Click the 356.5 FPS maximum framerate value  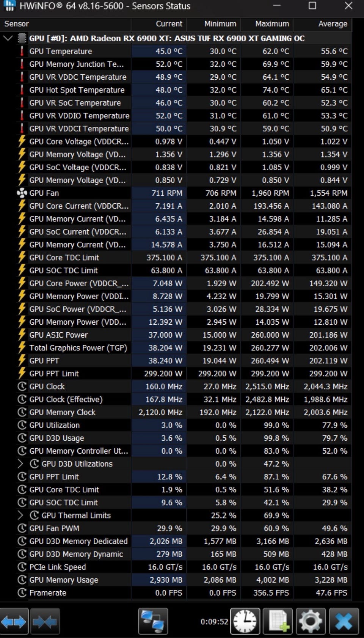[x=271, y=593]
